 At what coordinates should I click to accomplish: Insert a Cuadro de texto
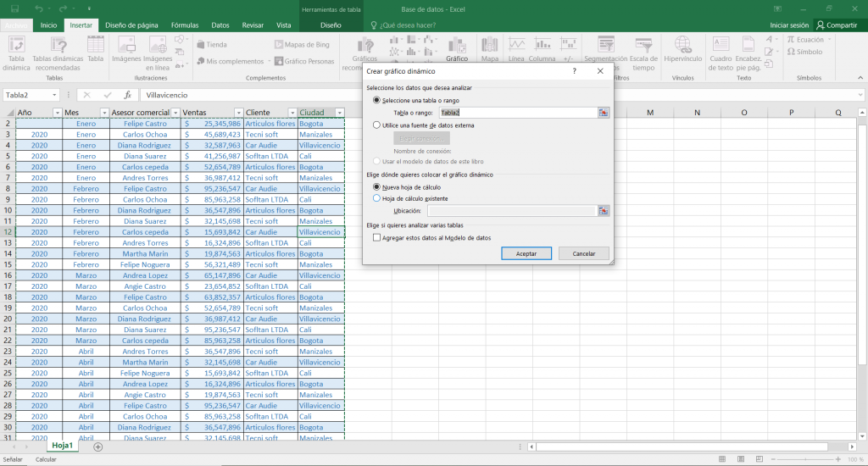coord(721,53)
